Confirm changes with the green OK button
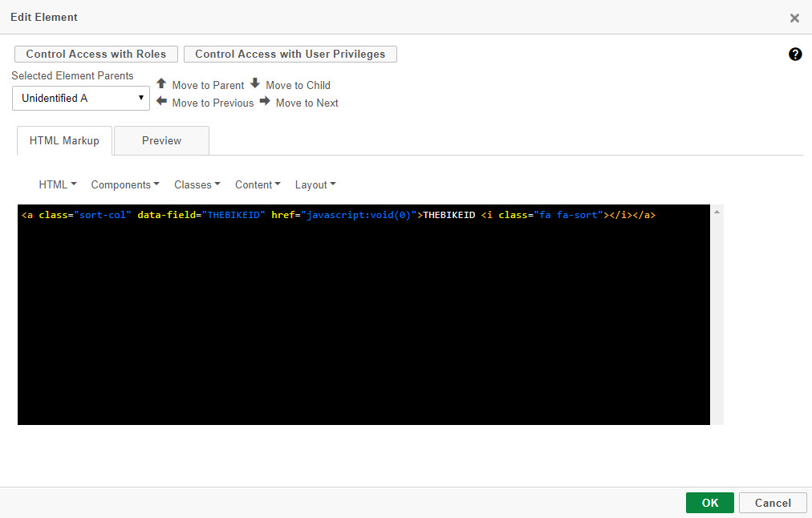This screenshot has height=518, width=812. point(710,503)
